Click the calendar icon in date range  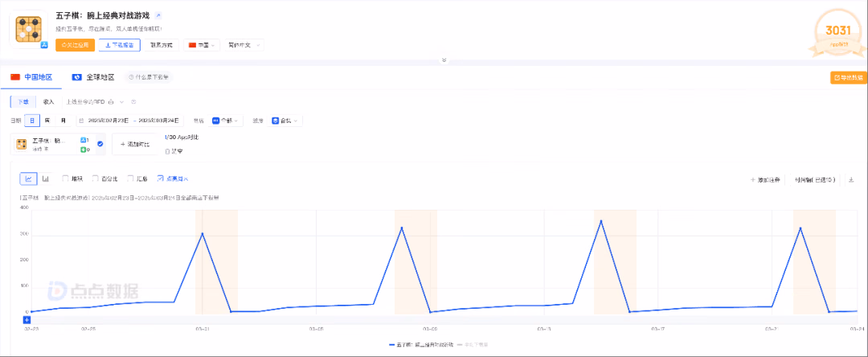pyautogui.click(x=81, y=120)
